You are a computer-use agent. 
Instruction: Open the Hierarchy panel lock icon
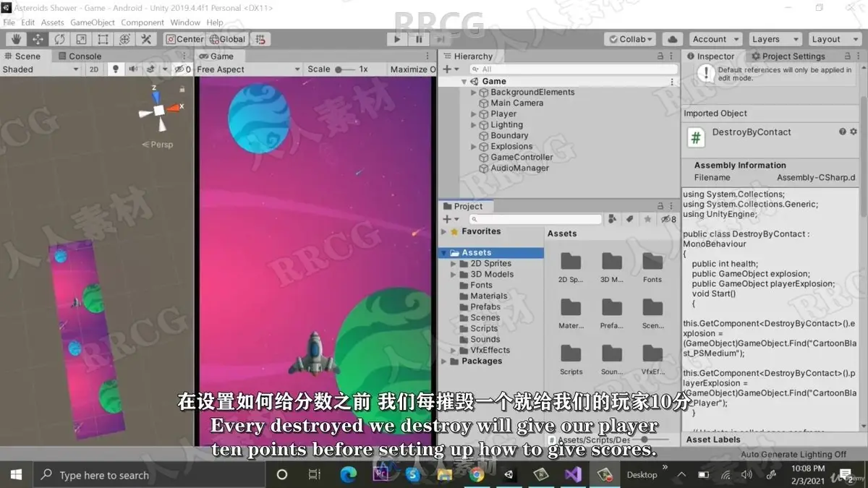point(660,56)
